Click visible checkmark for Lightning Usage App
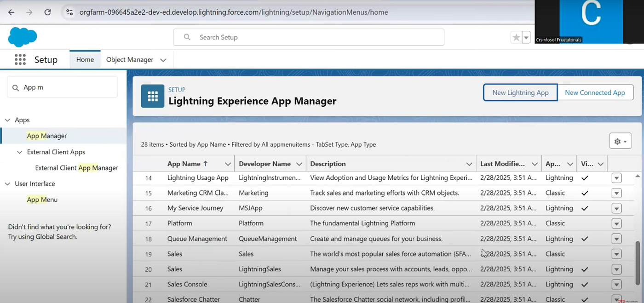Viewport: 644px width, 303px height. coord(585,178)
